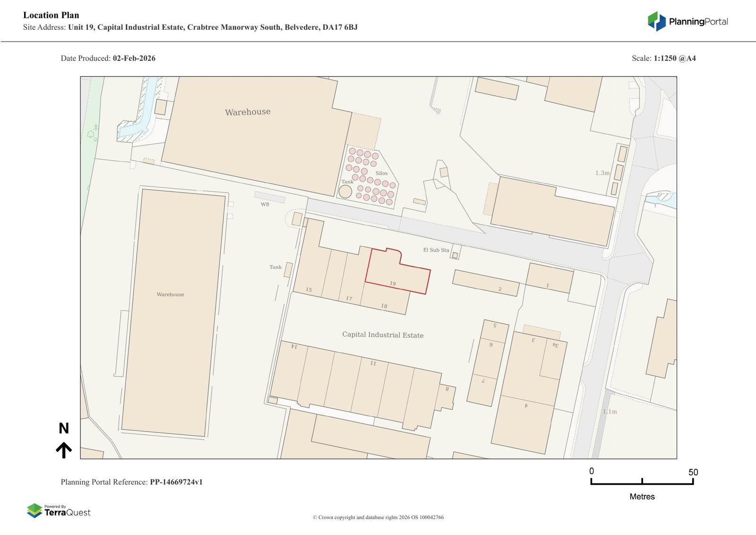Viewport: 756px width, 535px height.
Task: Click the site address text in header
Action: 213,27
